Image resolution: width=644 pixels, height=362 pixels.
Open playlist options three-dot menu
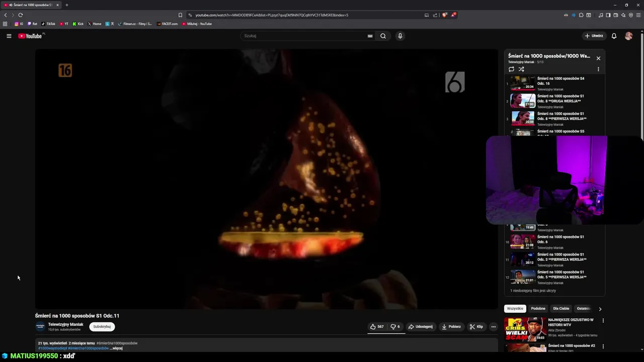pyautogui.click(x=598, y=69)
